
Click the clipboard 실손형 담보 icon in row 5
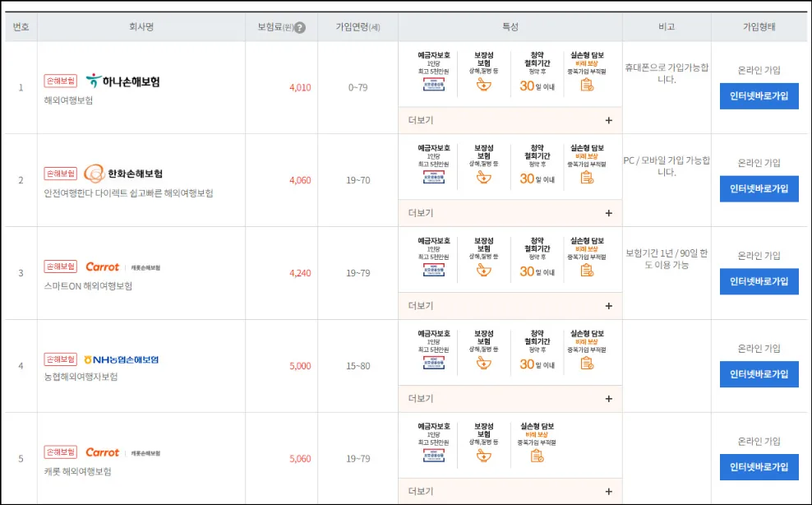[537, 456]
